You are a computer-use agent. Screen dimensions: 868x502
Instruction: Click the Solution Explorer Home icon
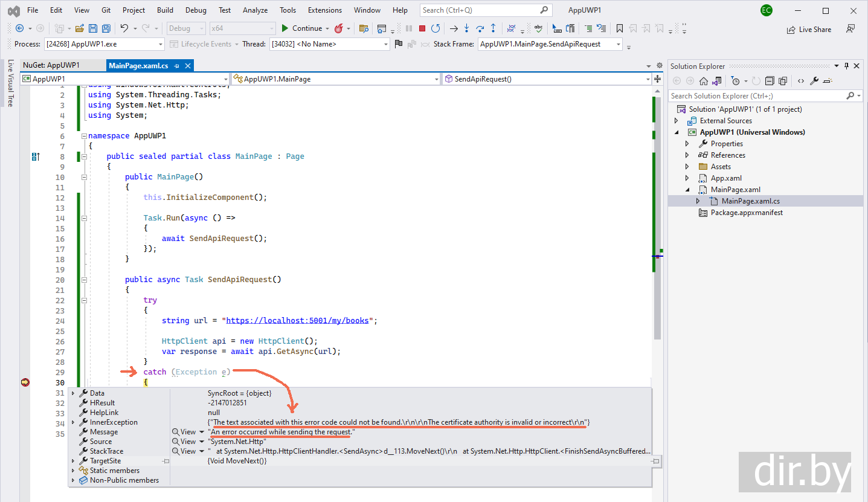tap(704, 81)
